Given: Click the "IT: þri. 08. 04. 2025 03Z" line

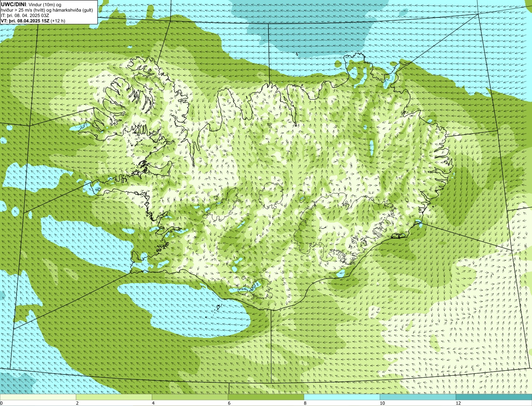Looking at the screenshot, I should point(25,15).
